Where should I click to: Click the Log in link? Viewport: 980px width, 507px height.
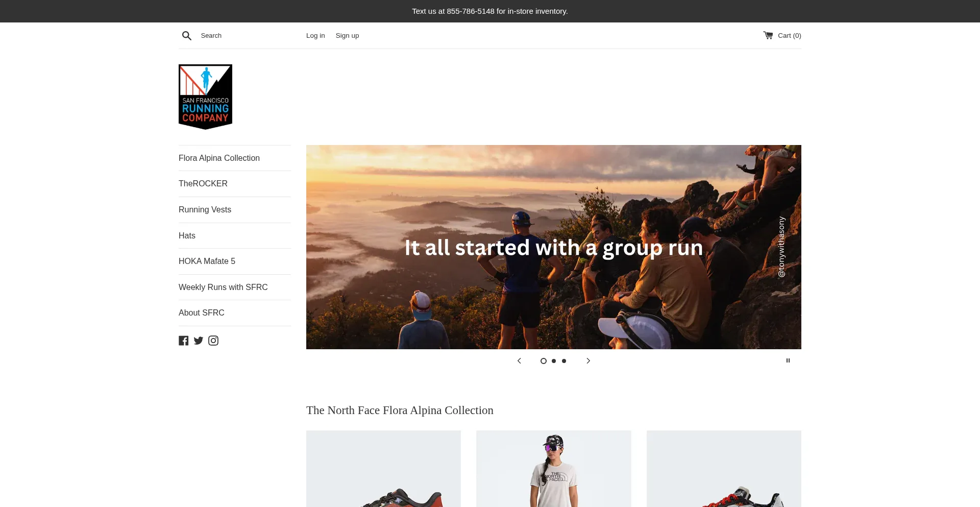(315, 36)
